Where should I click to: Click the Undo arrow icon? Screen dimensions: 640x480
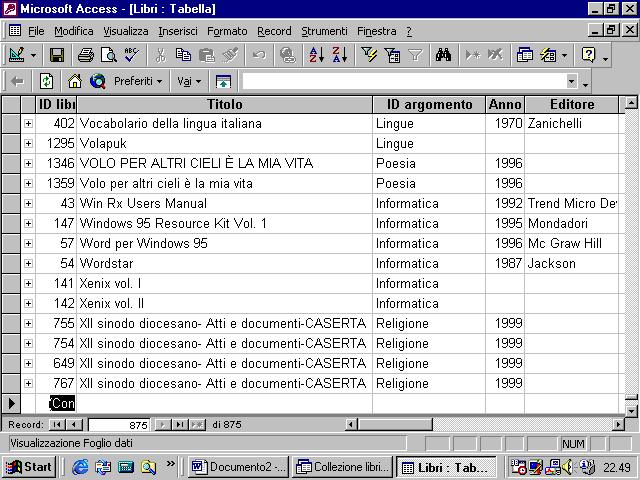(x=259, y=55)
